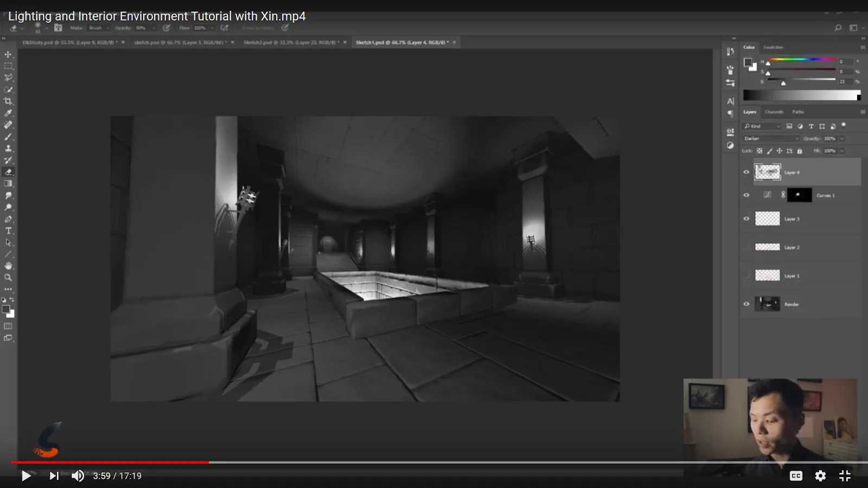Toggle Quick Mask mode icon
The width and height of the screenshot is (868, 488).
coord(8,326)
